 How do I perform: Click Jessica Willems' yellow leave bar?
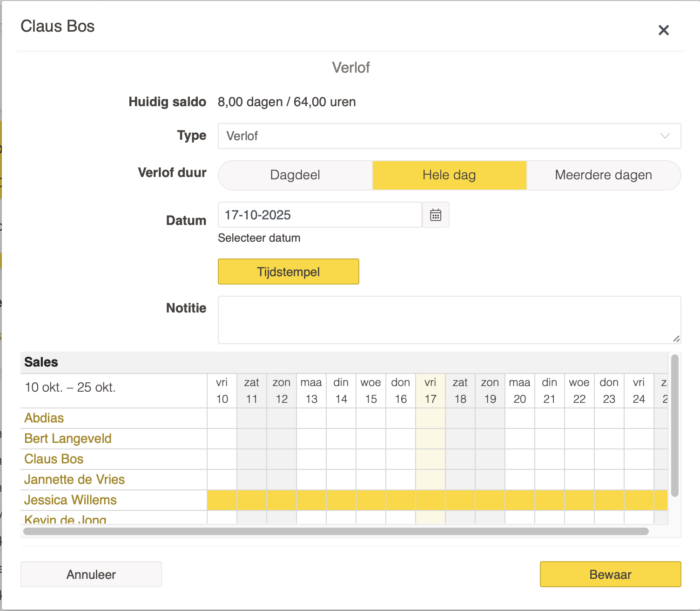437,500
